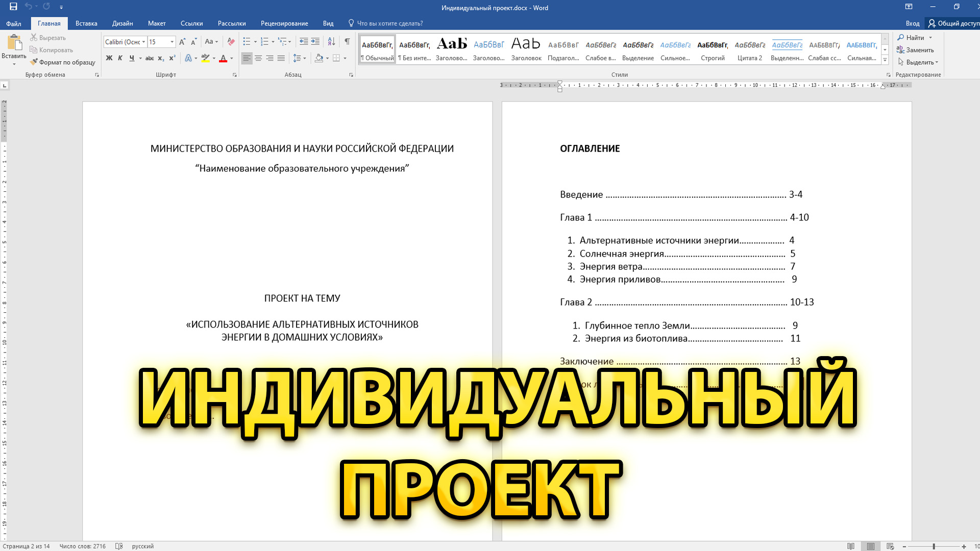This screenshot has width=980, height=551.
Task: Open the Рецензирование tab
Action: (x=284, y=23)
